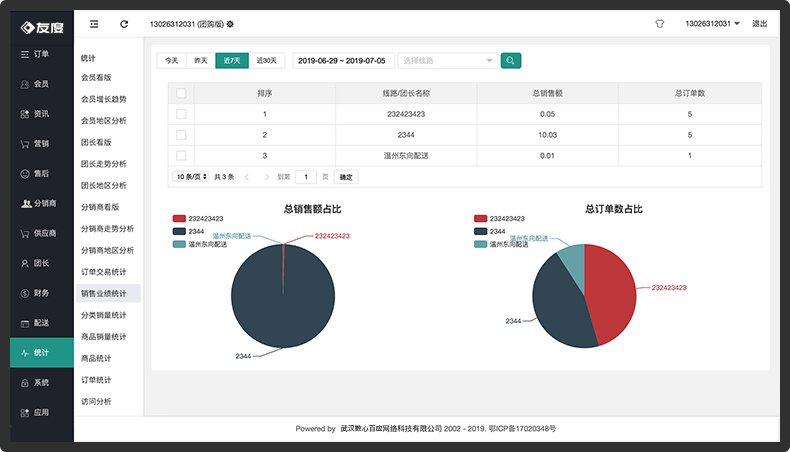790x452 pixels.
Task: Open 供应商 in the left sidebar
Action: click(x=42, y=233)
